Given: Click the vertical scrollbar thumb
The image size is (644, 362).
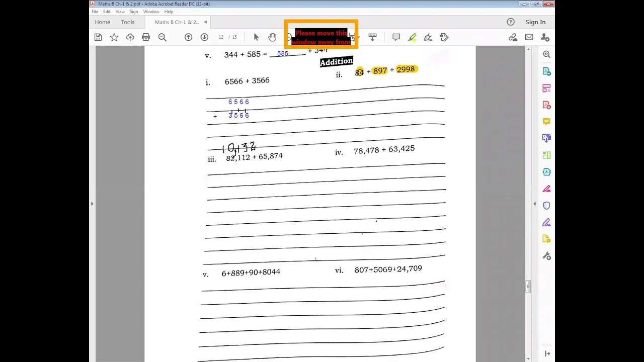Looking at the screenshot, I should point(528,287).
